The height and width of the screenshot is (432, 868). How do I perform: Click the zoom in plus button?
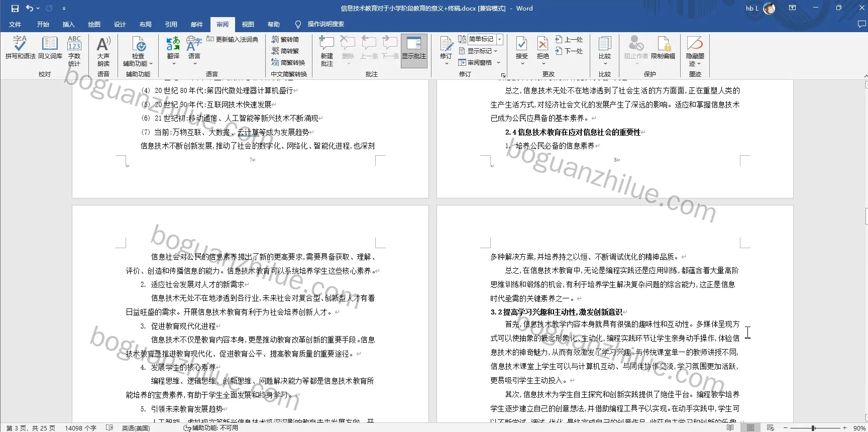point(845,428)
